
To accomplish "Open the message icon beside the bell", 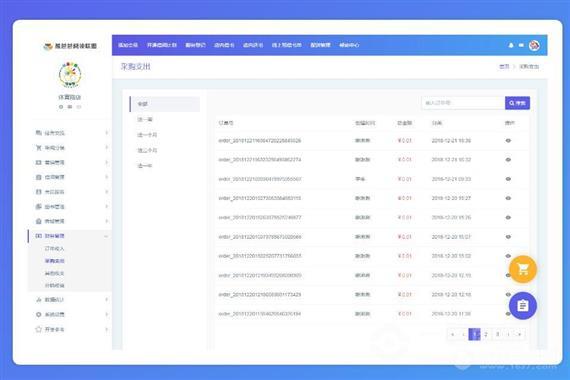I will pos(521,45).
